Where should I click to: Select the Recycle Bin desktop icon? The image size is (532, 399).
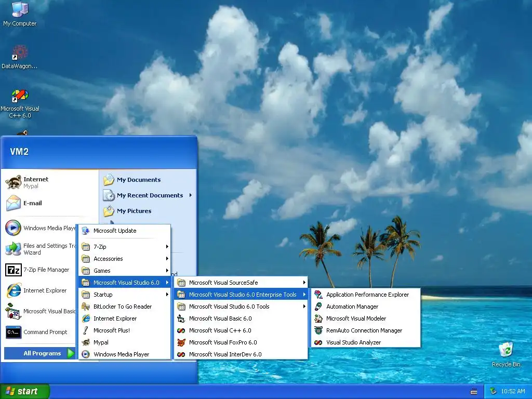click(506, 350)
